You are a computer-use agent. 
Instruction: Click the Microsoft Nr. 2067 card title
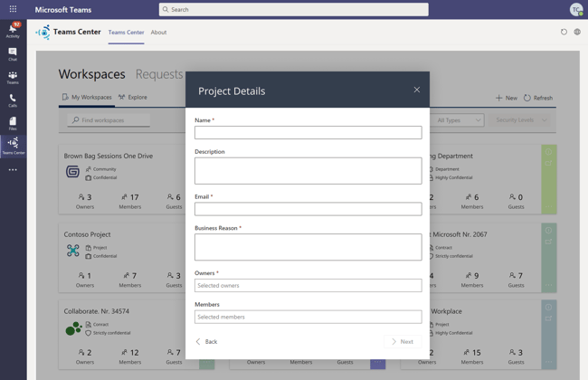(459, 234)
